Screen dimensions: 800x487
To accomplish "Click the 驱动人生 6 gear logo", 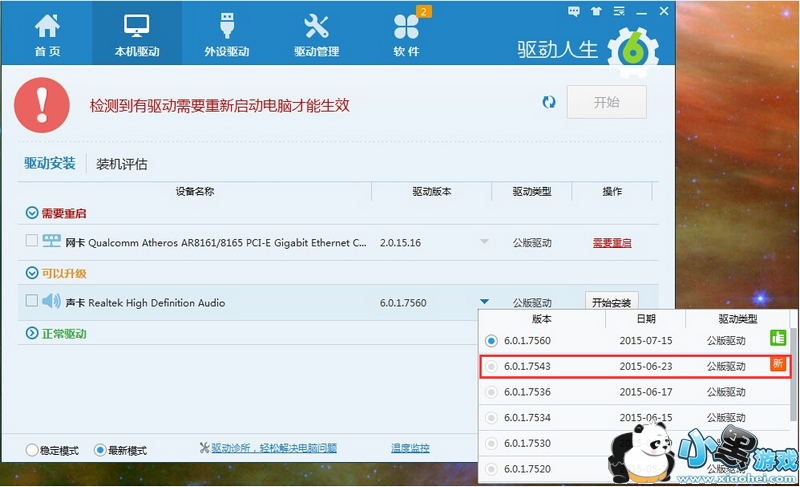I will tap(633, 51).
